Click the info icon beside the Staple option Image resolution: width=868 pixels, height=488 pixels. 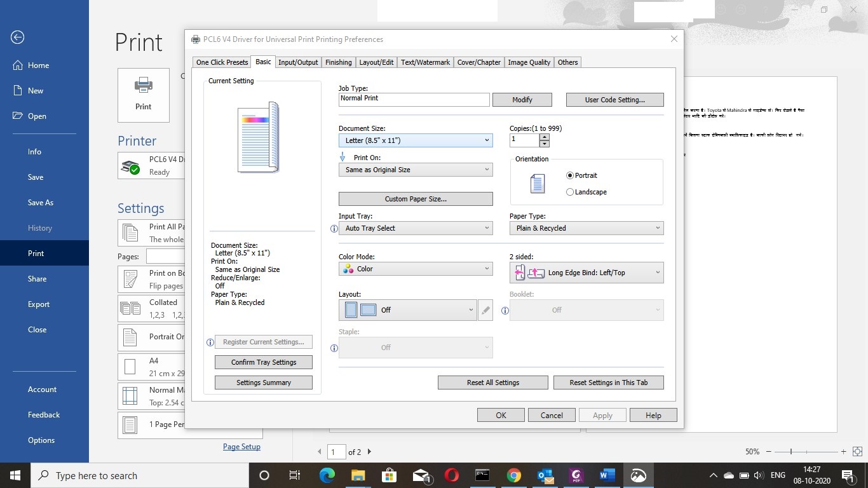(334, 348)
